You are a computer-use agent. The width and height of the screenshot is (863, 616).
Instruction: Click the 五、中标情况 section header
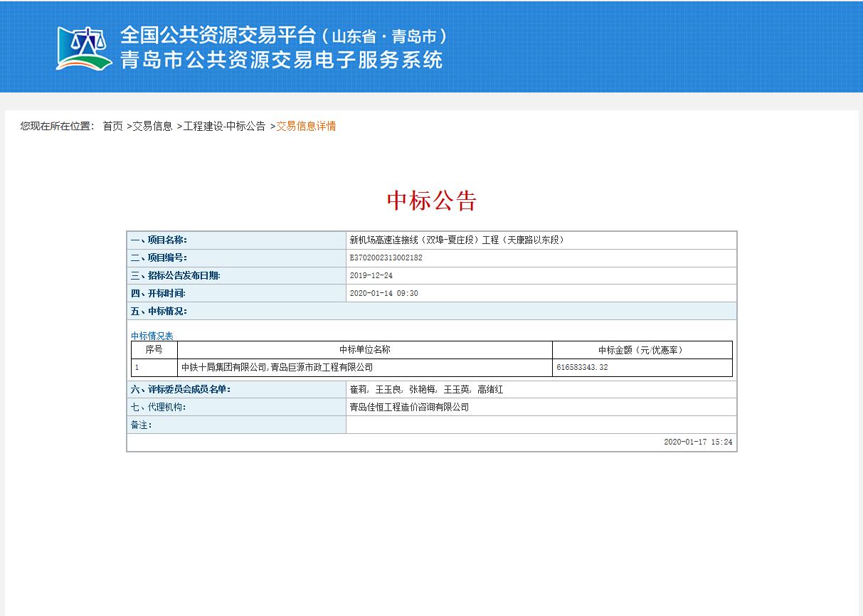pos(159,312)
